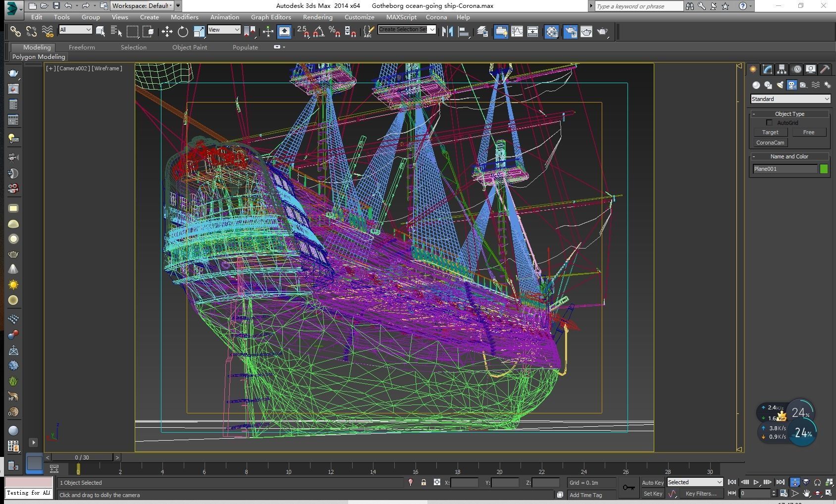836x504 pixels.
Task: Open the Quick Access Toolbar customize arrow
Action: (178, 6)
